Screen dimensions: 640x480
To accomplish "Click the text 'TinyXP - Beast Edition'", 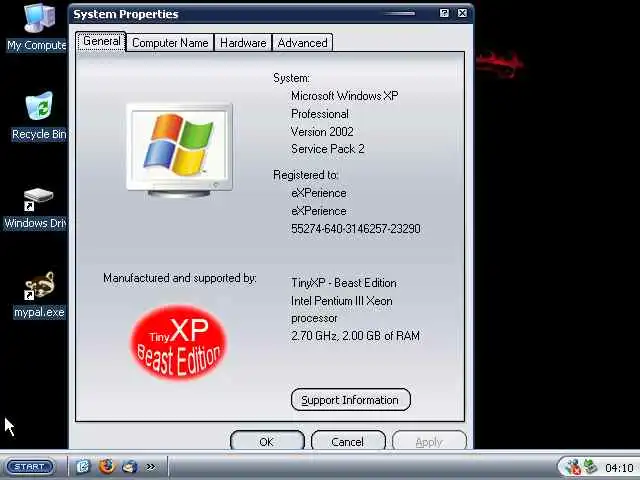I will pyautogui.click(x=344, y=283).
